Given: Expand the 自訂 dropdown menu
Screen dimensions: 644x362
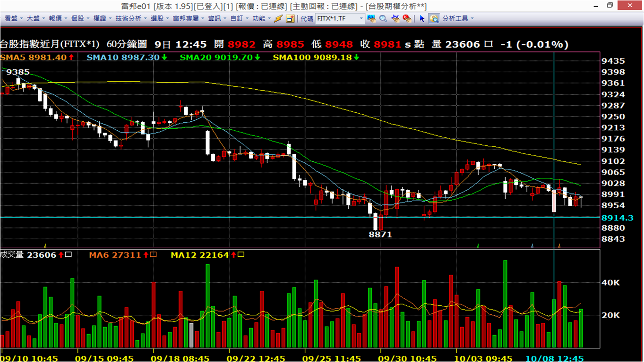Looking at the screenshot, I should click(239, 18).
